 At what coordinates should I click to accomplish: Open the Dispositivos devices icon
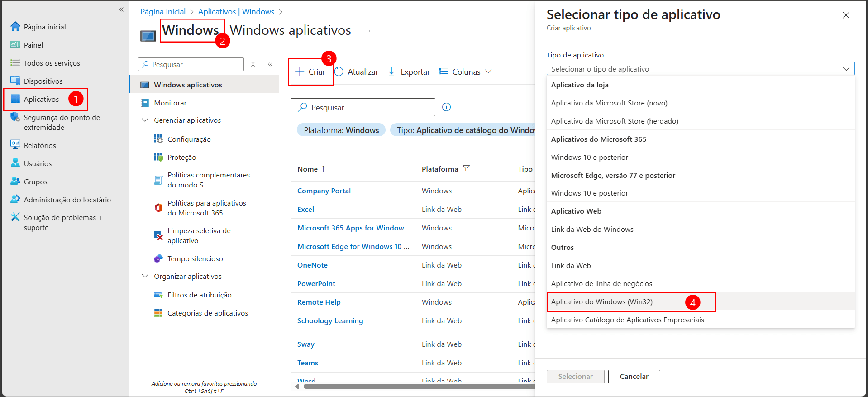[x=15, y=81]
